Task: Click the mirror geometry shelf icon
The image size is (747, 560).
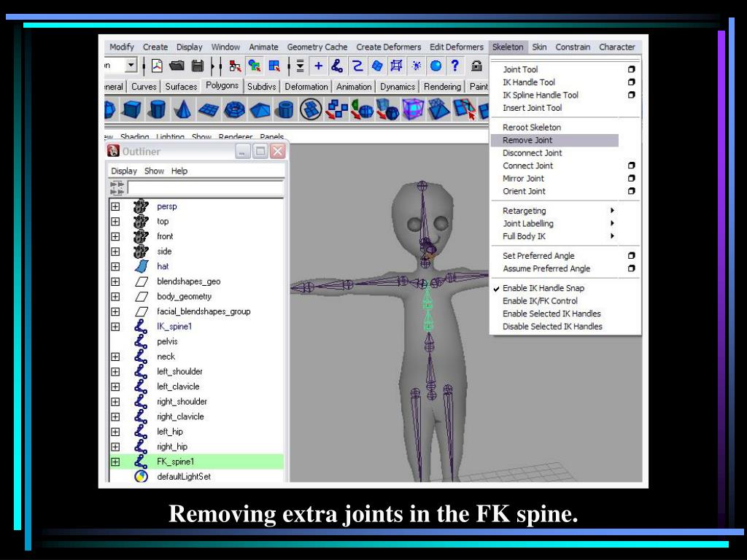Action: [362, 109]
